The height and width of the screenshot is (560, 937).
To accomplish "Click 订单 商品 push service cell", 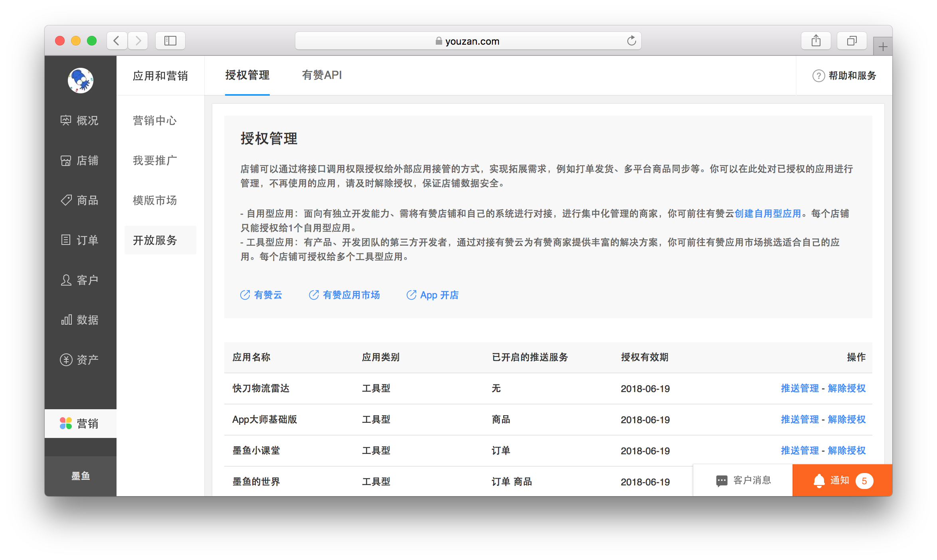I will point(512,481).
